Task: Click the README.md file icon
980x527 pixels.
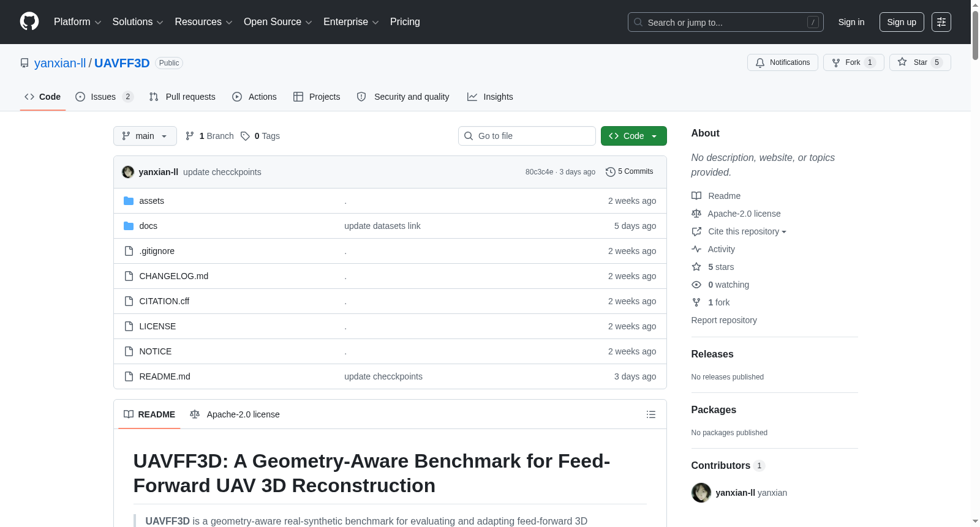Action: pos(129,376)
